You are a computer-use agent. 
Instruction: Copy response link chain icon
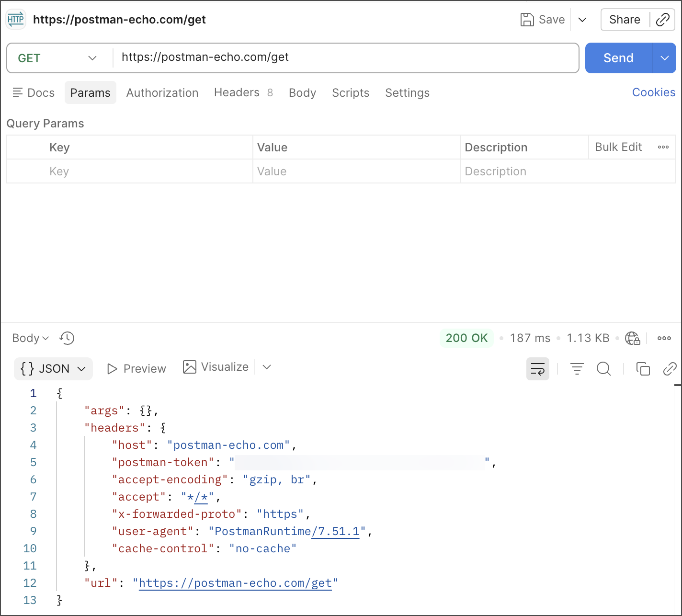coord(670,369)
